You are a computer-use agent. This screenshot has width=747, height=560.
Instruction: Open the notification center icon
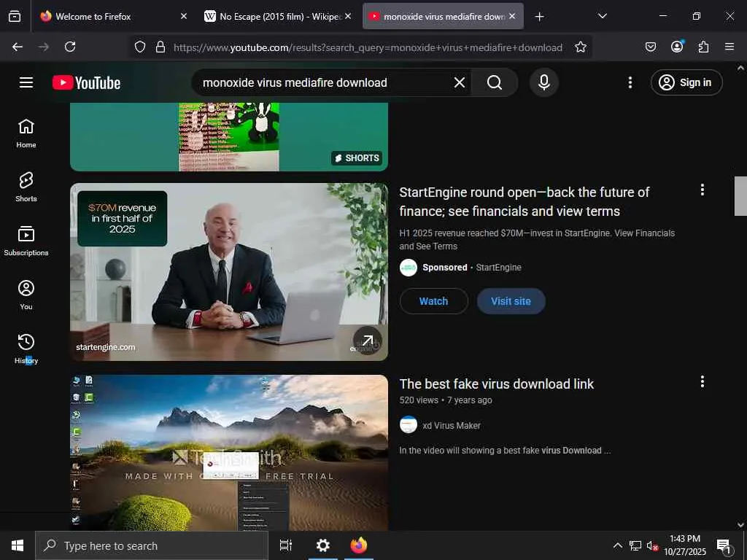(724, 545)
